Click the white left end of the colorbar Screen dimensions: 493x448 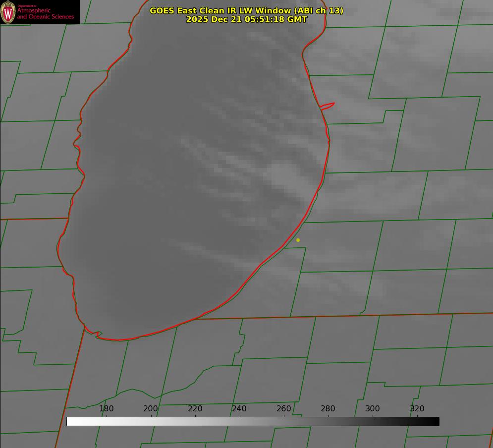[x=70, y=421]
